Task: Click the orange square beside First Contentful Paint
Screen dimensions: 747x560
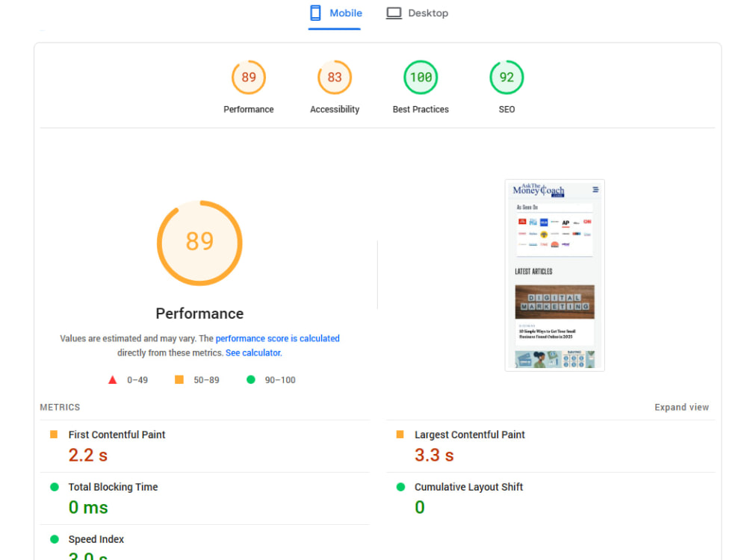Action: click(54, 435)
